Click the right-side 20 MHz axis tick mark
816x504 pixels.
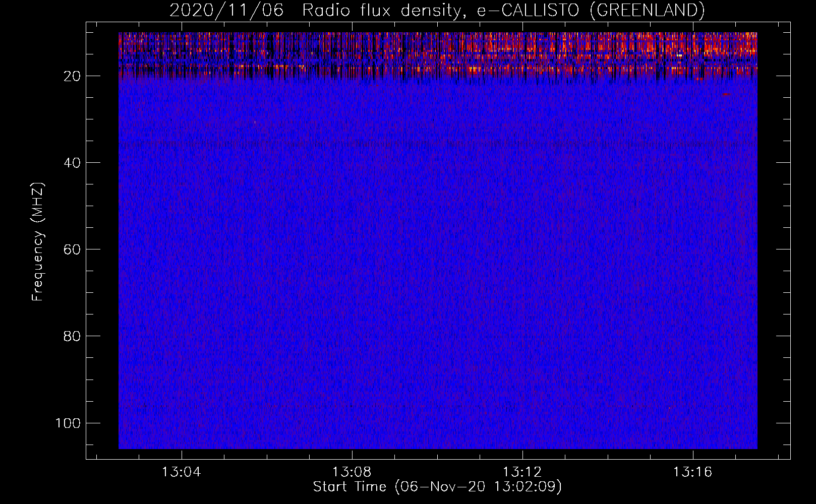coord(783,76)
